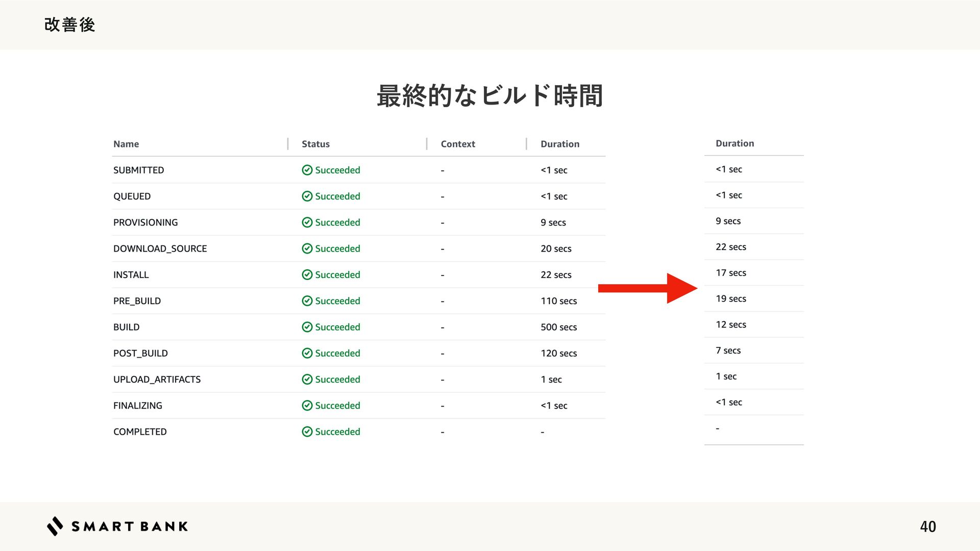Click the Context column header

coord(458,144)
